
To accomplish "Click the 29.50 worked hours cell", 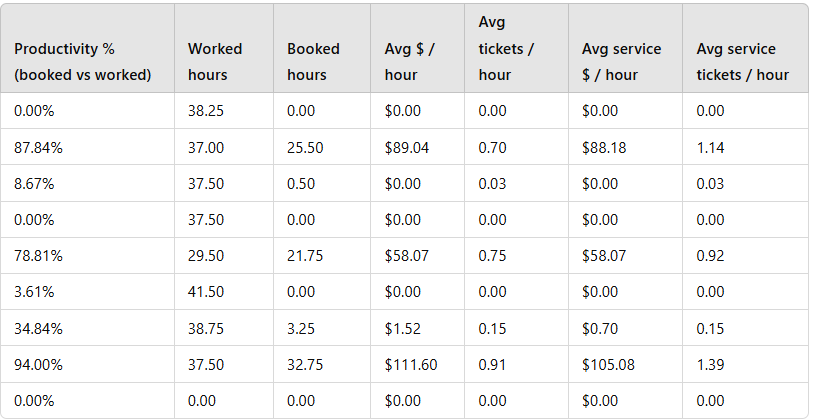I will [x=223, y=256].
